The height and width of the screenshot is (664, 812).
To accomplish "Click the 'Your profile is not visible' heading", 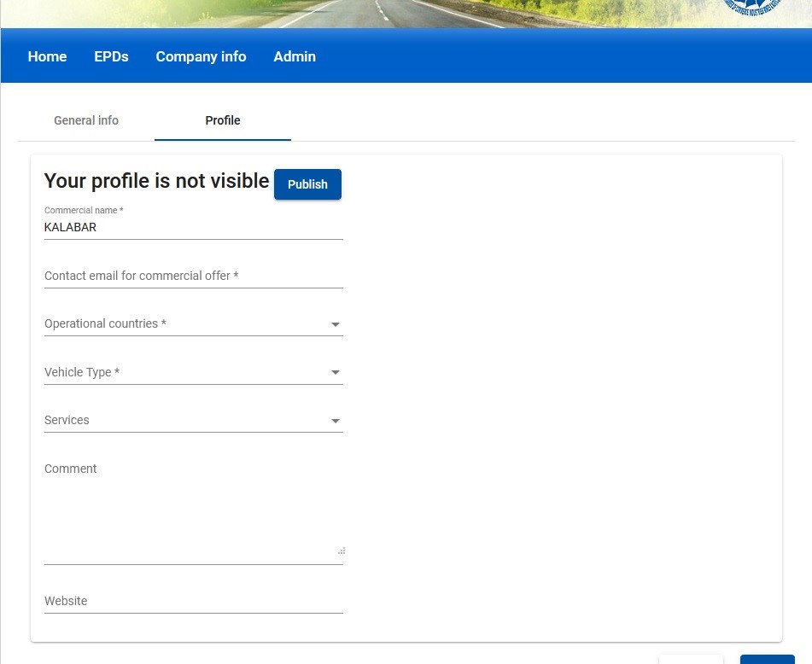I will point(156,181).
